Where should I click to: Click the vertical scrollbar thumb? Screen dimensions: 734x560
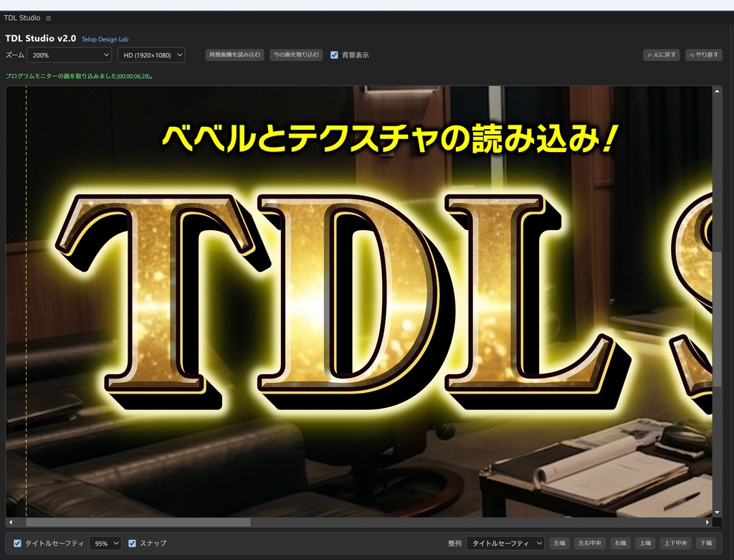pos(717,319)
